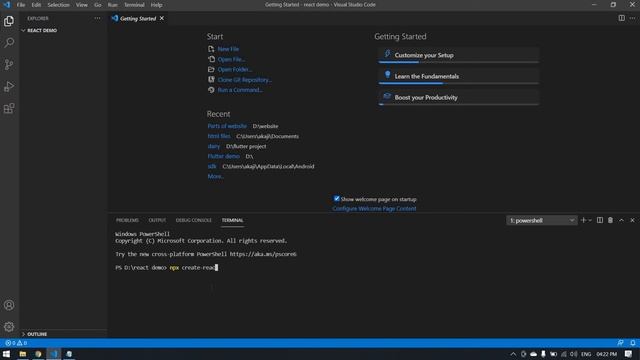Image resolution: width=640 pixels, height=360 pixels.
Task: Split the editor to the right
Action: pos(621,18)
